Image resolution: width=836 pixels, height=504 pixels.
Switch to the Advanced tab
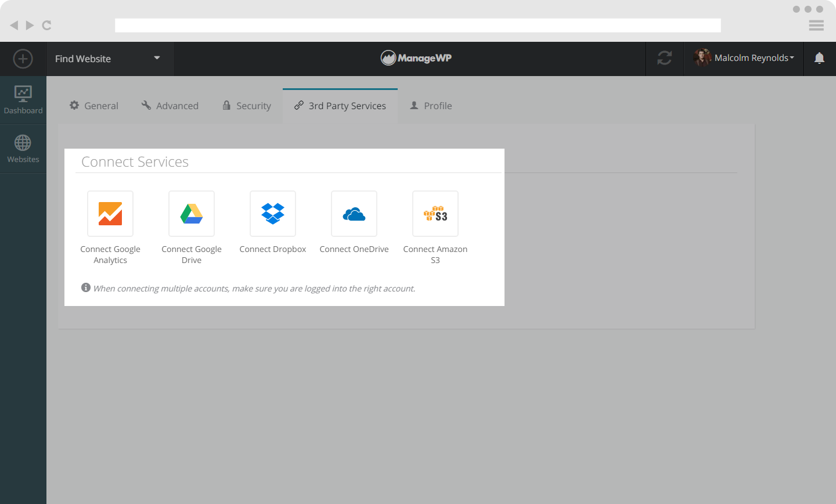[x=170, y=106]
